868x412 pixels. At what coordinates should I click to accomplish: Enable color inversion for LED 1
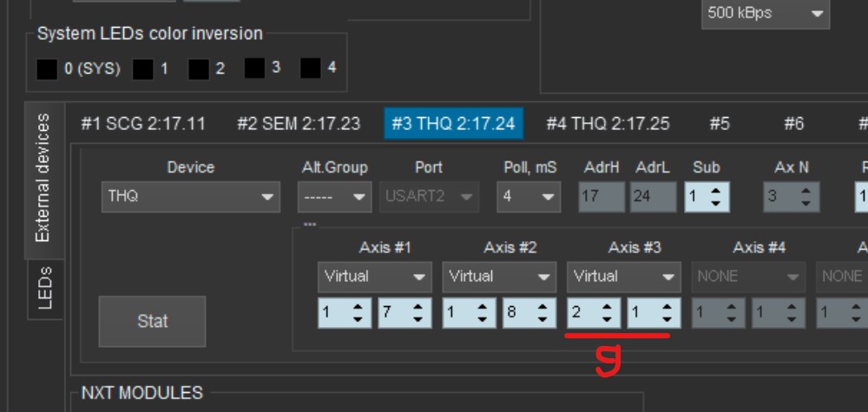click(x=143, y=69)
